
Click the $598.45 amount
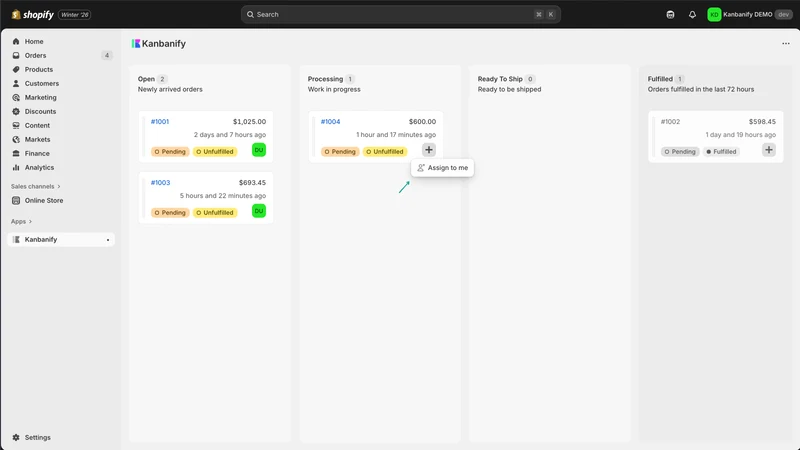[x=762, y=121]
